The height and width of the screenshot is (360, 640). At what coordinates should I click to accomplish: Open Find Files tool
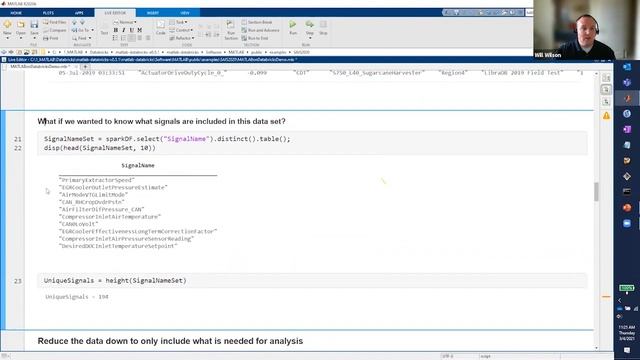click(55, 22)
